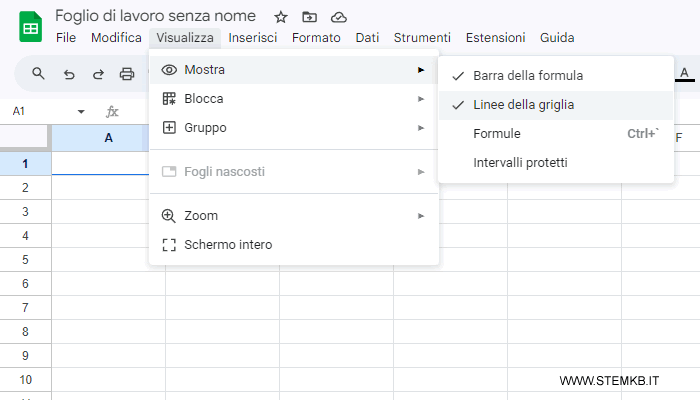
Task: Redo using the toolbar redo arrow
Action: (98, 73)
